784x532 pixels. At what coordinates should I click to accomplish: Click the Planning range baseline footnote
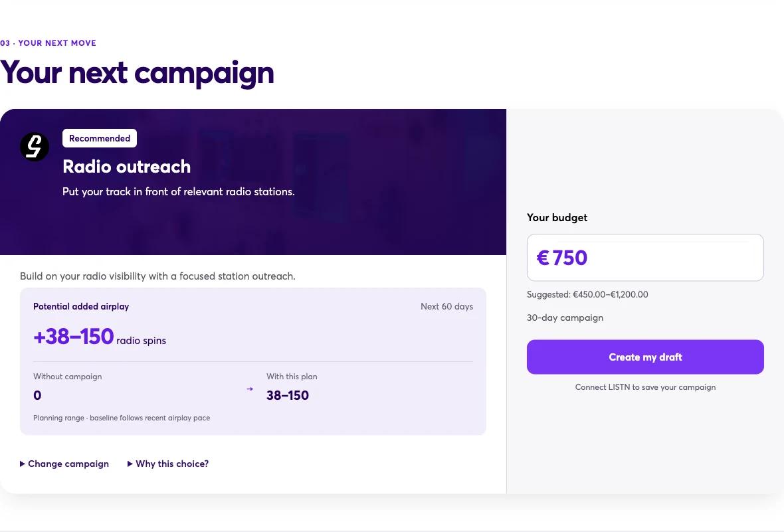(x=122, y=418)
